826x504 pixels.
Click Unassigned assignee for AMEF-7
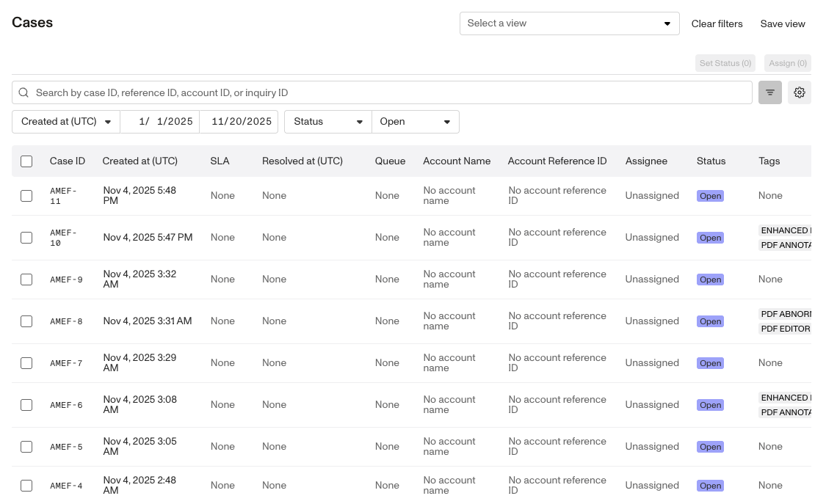(x=652, y=363)
